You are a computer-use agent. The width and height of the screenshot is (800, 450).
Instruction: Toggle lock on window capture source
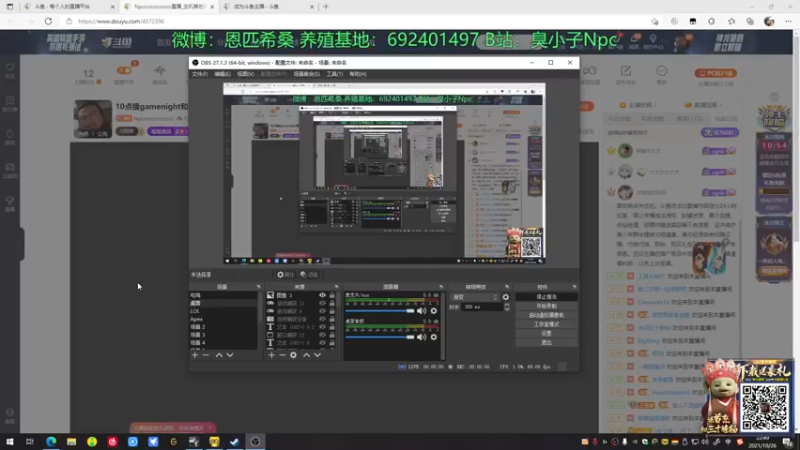coord(332,335)
